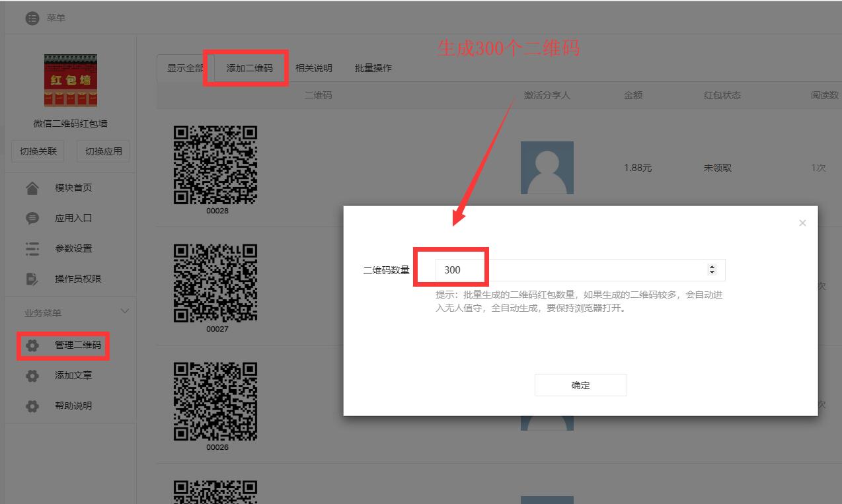
Task: Click the 二维码 column header
Action: click(x=318, y=95)
